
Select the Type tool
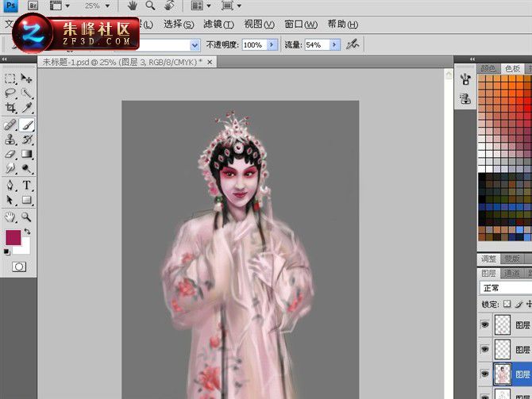coord(26,185)
